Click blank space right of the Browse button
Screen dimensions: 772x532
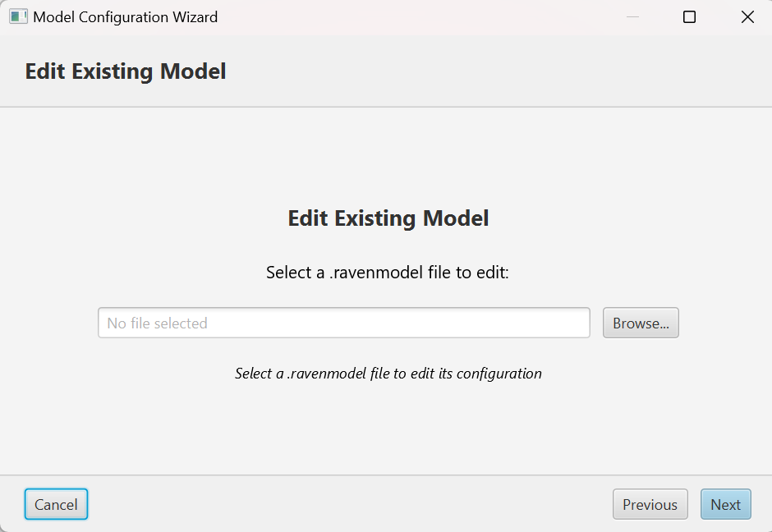click(723, 323)
